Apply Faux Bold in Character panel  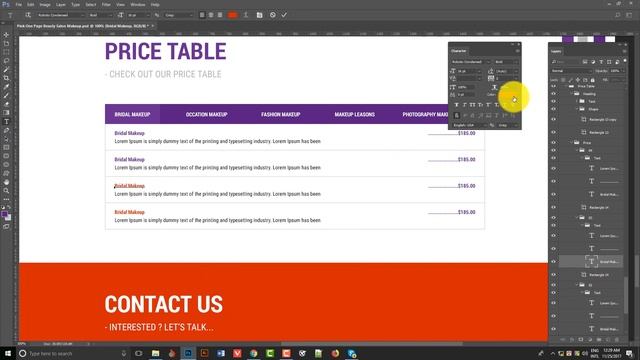456,105
